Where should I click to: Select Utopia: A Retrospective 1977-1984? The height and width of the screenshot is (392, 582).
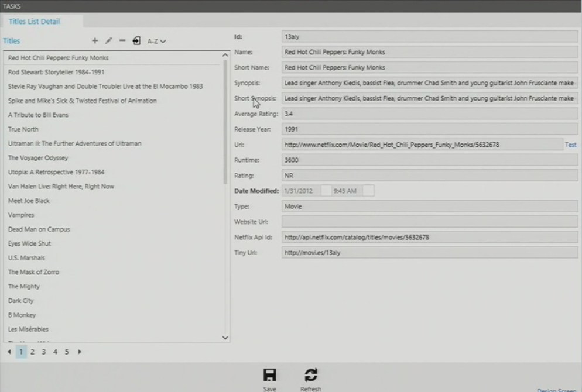(x=113, y=172)
